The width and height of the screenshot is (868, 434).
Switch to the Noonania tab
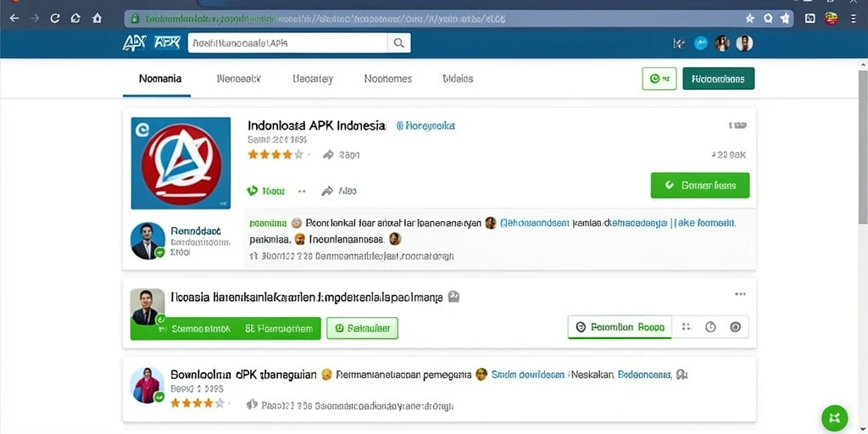click(160, 79)
